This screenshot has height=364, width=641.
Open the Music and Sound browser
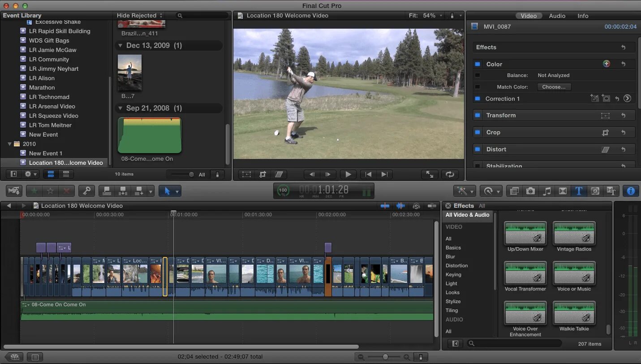pos(547,191)
